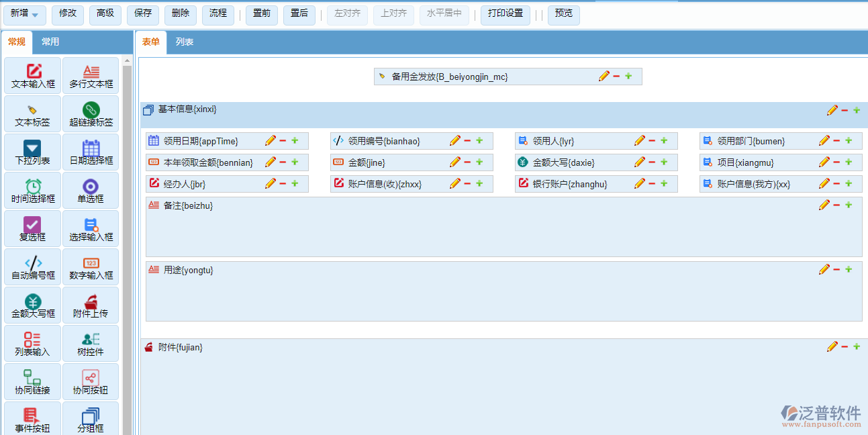Collapse the 基本信息 section
The width and height of the screenshot is (868, 435).
tap(148, 109)
